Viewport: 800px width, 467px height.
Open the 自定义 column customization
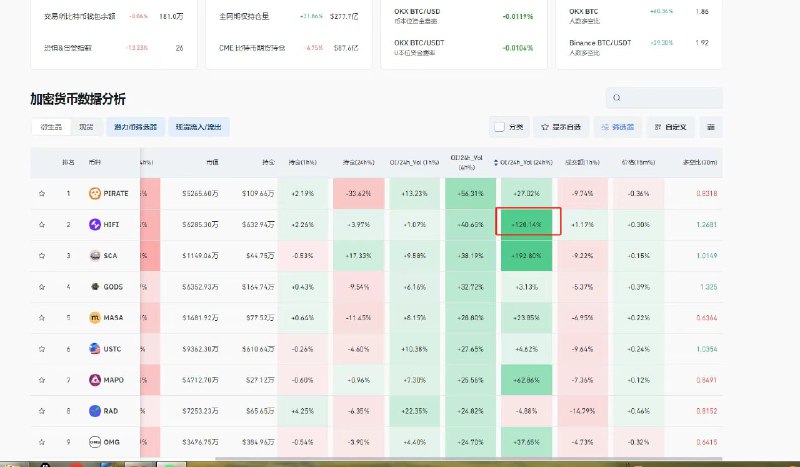(x=668, y=128)
